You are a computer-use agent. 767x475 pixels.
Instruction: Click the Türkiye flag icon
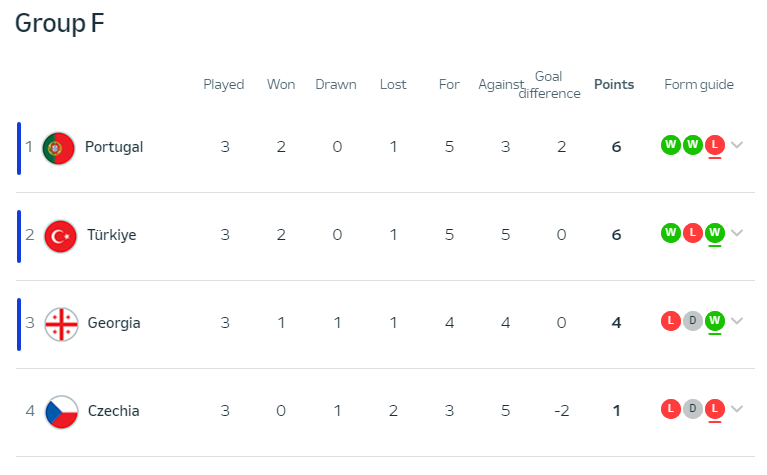(61, 236)
